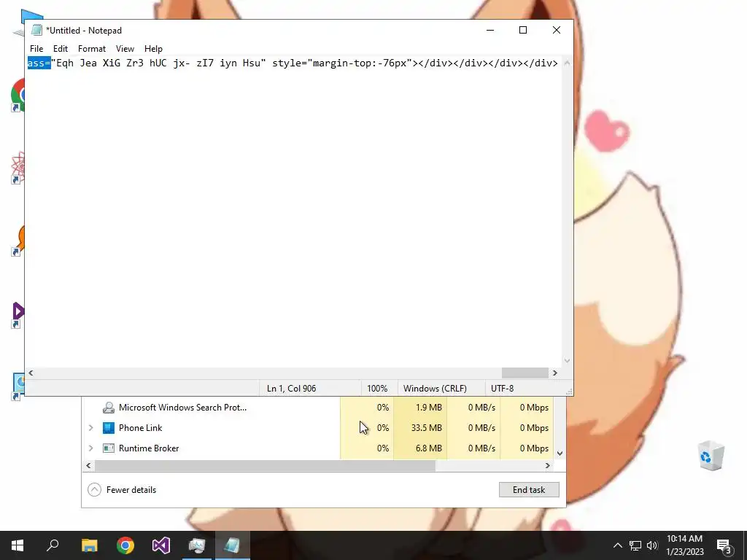Viewport: 747px width, 560px height.
Task: Expand the Runtime Broker process group
Action: click(90, 448)
